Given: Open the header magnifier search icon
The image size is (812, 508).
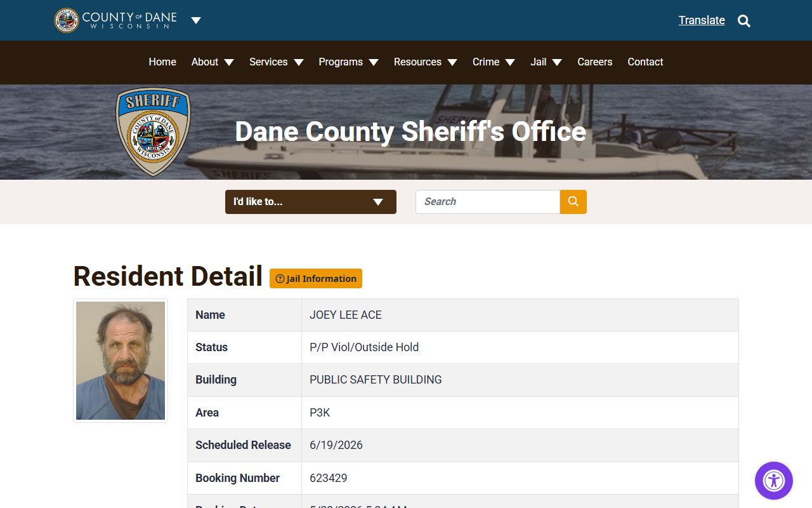Looking at the screenshot, I should tap(744, 21).
